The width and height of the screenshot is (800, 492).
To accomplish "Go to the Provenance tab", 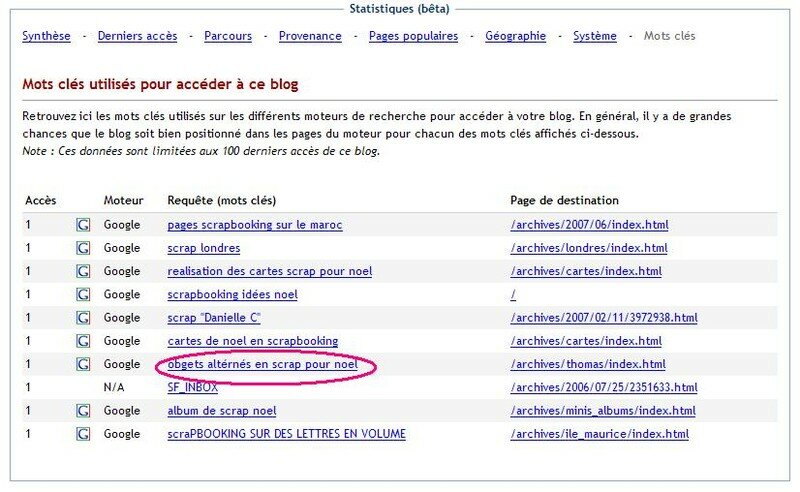I will point(310,36).
